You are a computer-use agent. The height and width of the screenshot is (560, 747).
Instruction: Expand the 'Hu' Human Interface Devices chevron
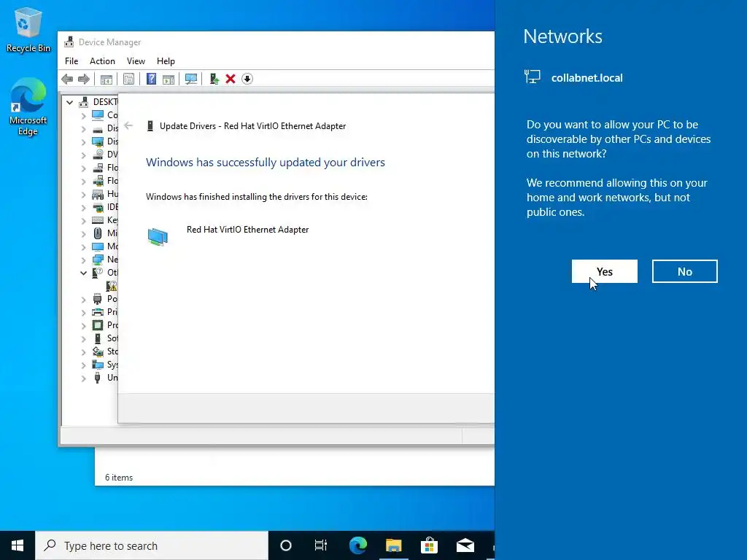coord(84,194)
